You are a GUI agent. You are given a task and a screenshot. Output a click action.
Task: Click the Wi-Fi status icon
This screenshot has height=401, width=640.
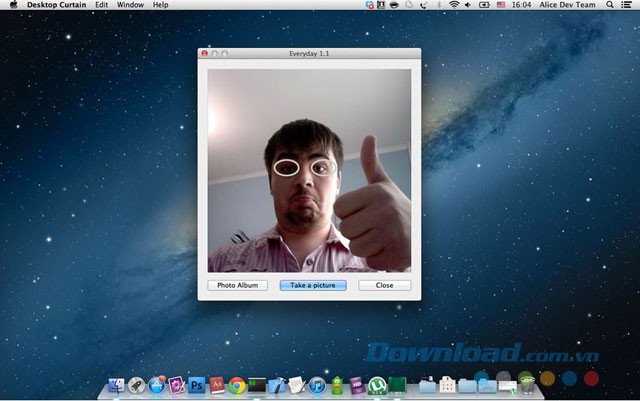[x=453, y=5]
